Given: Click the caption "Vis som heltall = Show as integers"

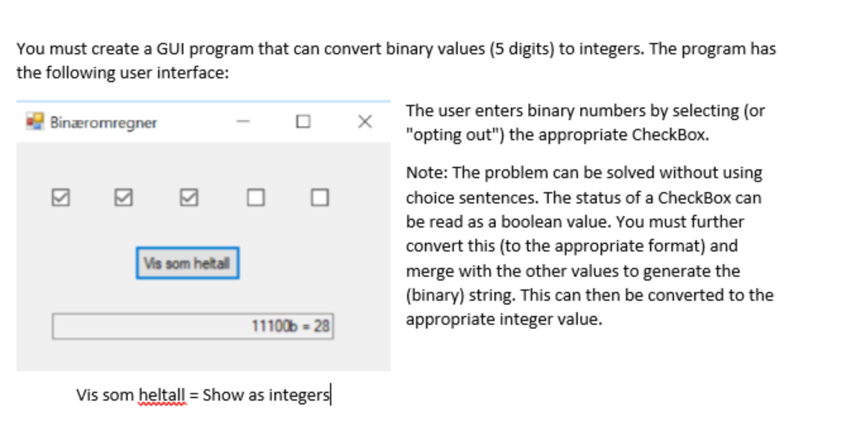Looking at the screenshot, I should click(203, 394).
